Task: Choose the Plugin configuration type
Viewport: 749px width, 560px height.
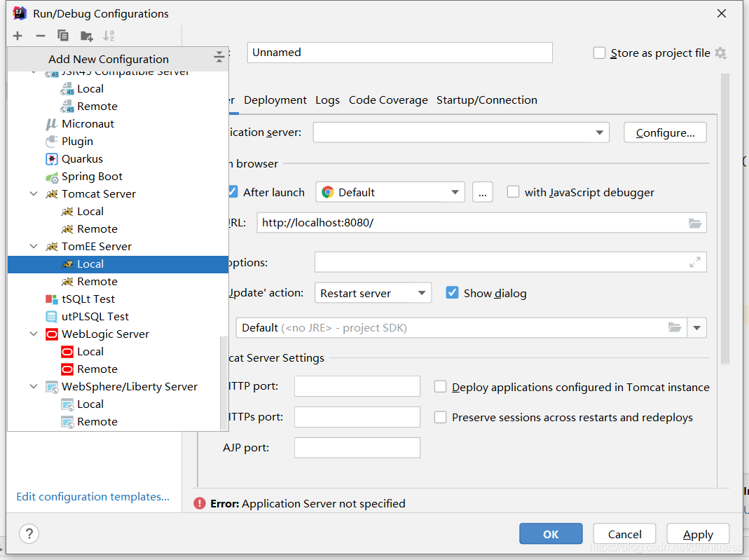Action: point(77,142)
